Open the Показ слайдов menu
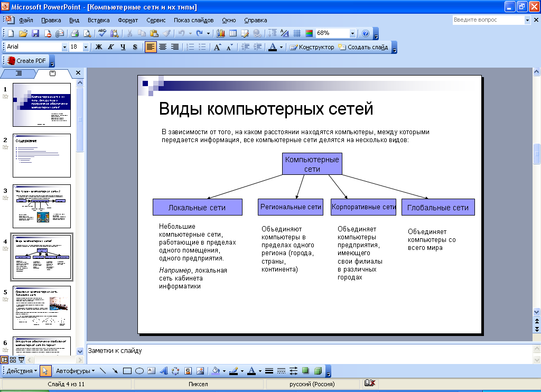Image resolution: width=541 pixels, height=392 pixels. click(x=193, y=20)
